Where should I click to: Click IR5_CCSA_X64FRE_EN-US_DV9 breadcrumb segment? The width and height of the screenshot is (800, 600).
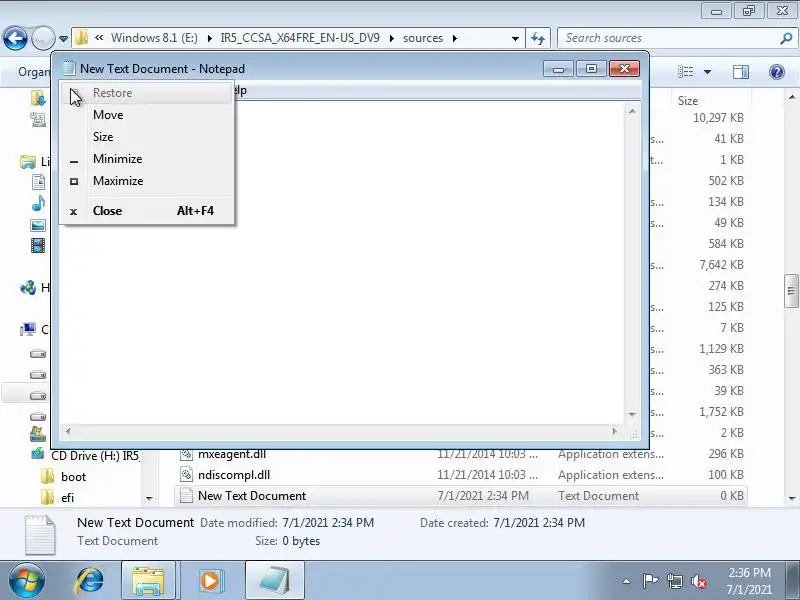300,38
